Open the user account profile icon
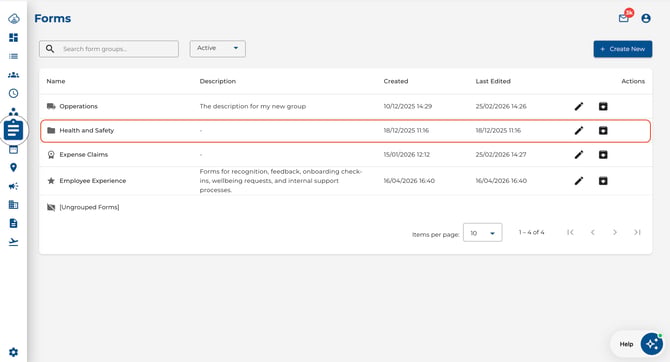 pyautogui.click(x=646, y=18)
